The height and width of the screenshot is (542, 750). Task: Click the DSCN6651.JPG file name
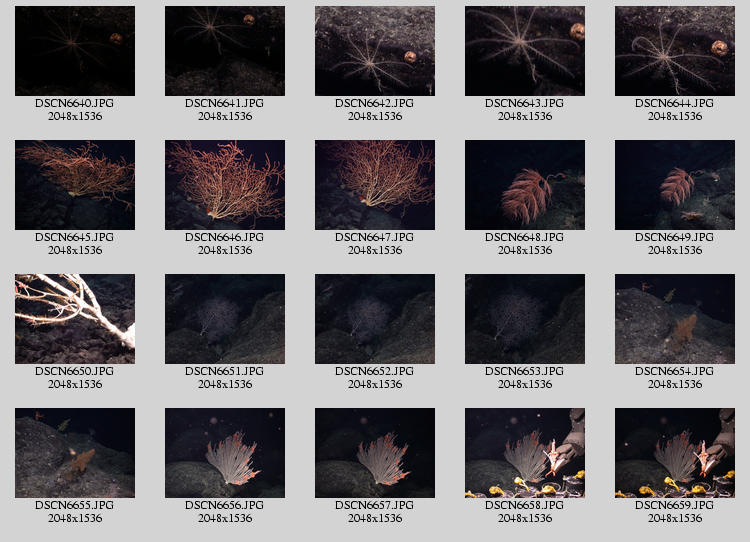[x=224, y=371]
